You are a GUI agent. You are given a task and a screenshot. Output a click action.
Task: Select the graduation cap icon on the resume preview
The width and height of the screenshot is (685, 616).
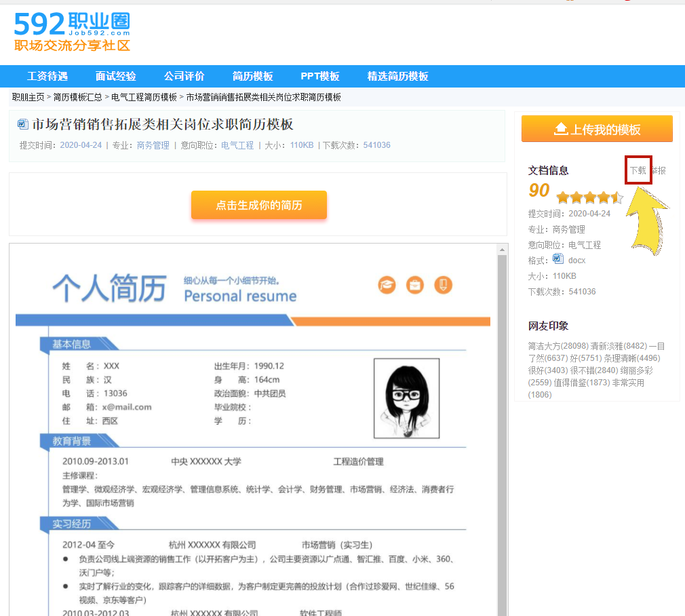point(387,286)
